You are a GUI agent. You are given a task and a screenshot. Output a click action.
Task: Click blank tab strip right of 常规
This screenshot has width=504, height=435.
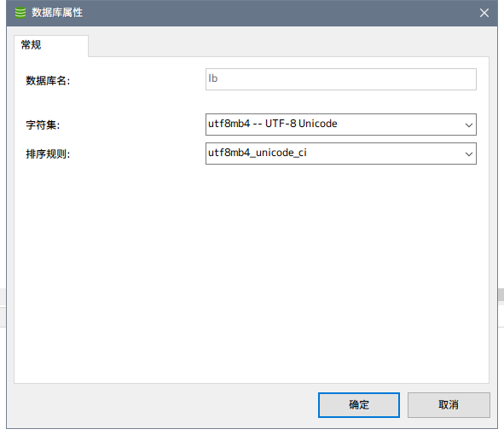pos(288,45)
